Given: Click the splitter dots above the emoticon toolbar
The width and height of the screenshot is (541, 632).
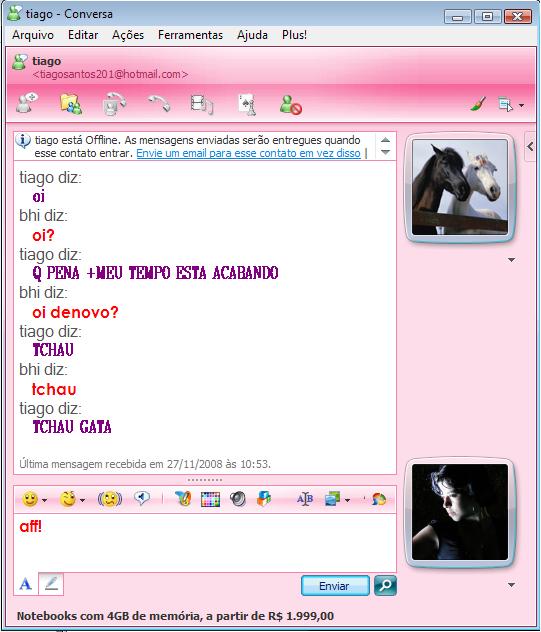Looking at the screenshot, I should coord(205,480).
